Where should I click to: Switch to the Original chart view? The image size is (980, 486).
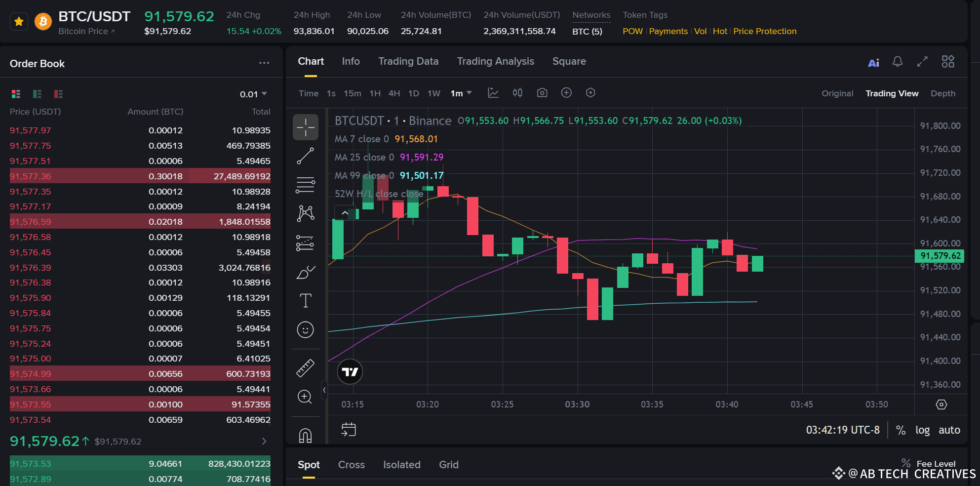click(x=837, y=93)
